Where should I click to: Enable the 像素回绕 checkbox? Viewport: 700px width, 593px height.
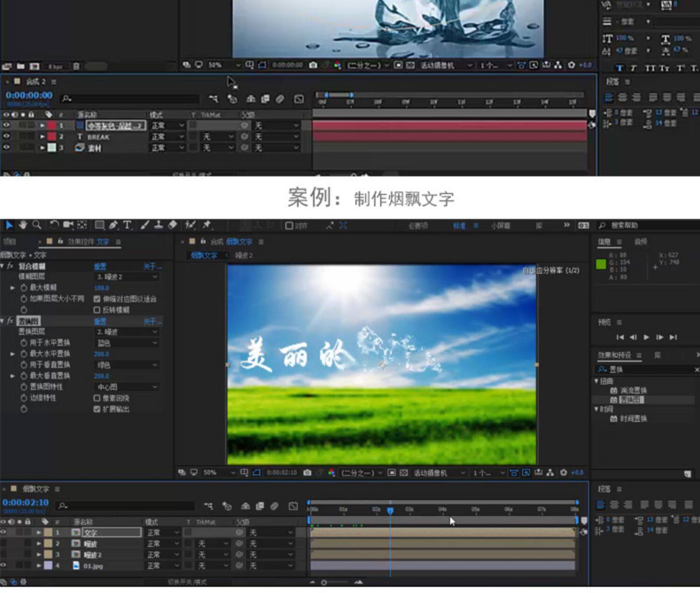(97, 398)
